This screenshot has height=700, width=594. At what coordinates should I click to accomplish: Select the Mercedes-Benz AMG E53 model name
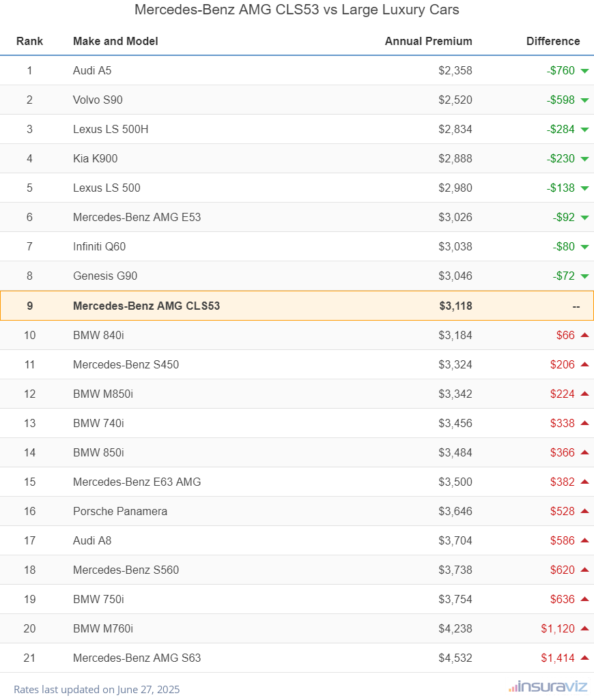coord(137,218)
